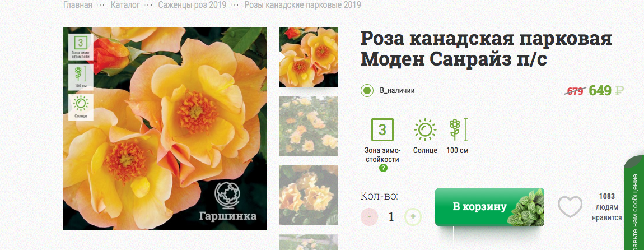Click the winter hardiness zone 3 icon beside price
This screenshot has width=644, height=250.
[382, 130]
